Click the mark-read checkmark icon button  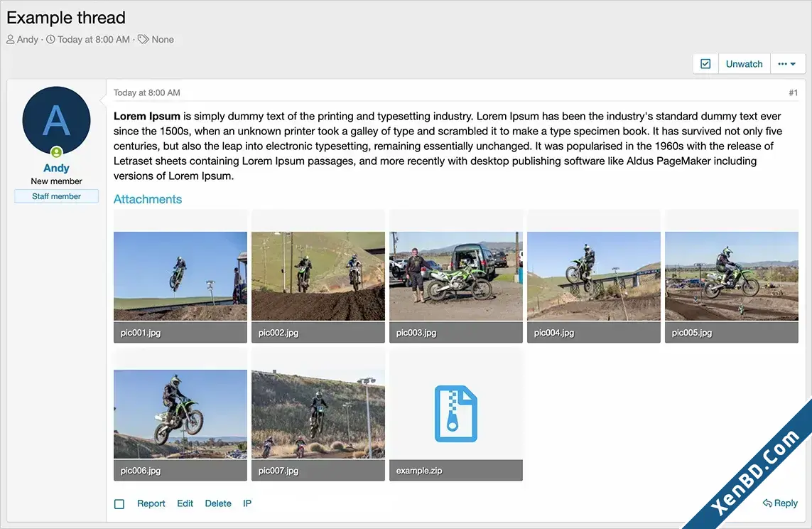coord(705,64)
